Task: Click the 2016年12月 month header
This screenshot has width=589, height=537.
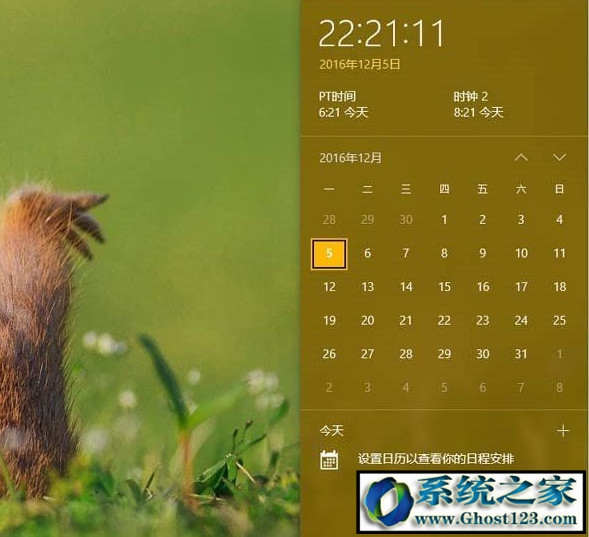Action: click(350, 158)
